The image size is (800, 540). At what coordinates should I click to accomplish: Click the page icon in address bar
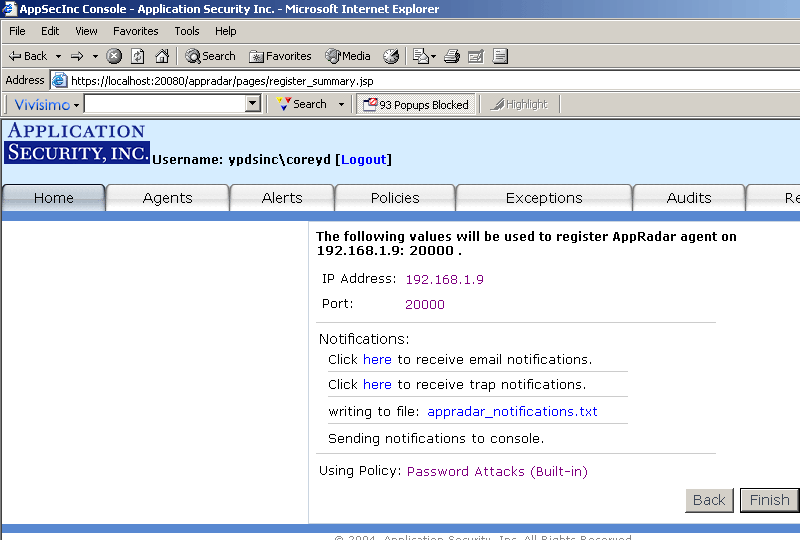60,80
